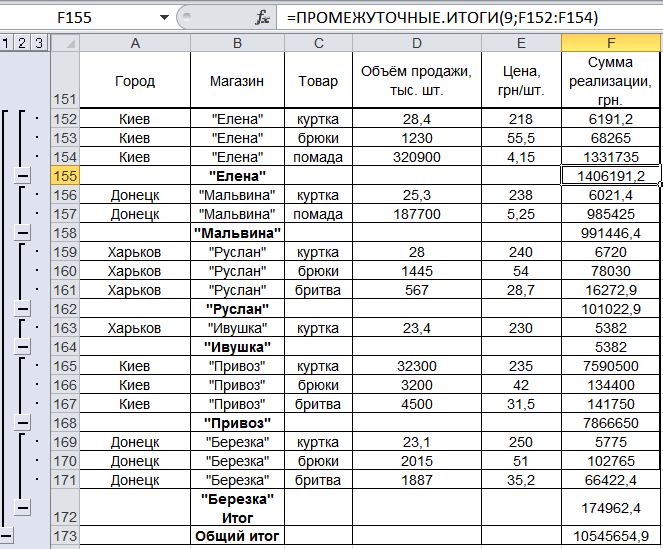Show outline level 2

point(22,43)
